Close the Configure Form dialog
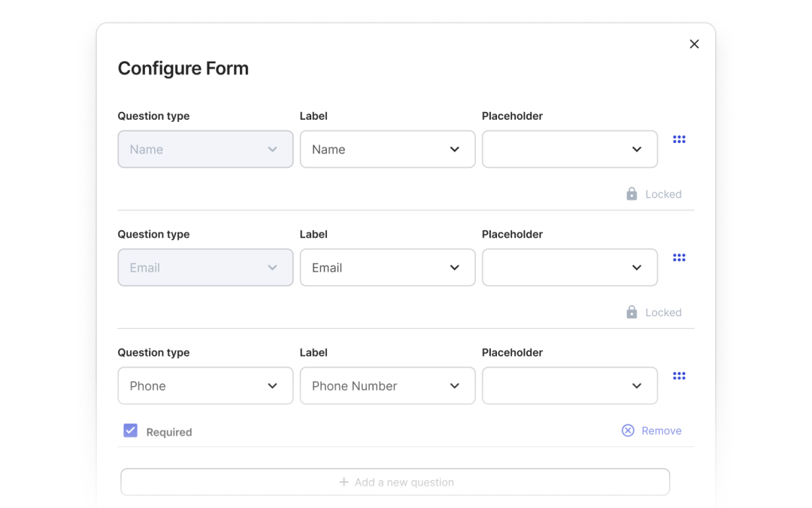 [694, 44]
